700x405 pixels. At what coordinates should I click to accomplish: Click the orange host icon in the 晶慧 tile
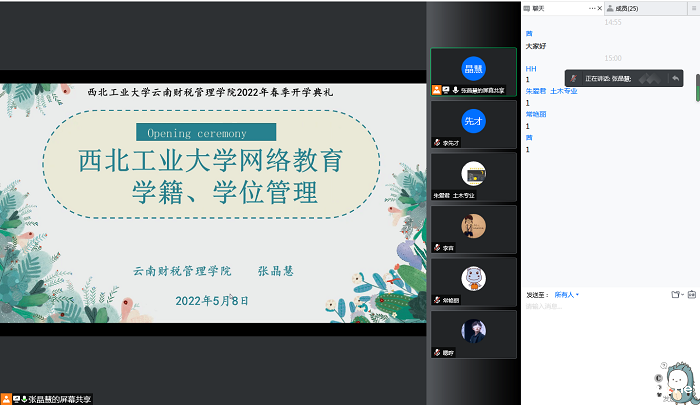tap(436, 90)
